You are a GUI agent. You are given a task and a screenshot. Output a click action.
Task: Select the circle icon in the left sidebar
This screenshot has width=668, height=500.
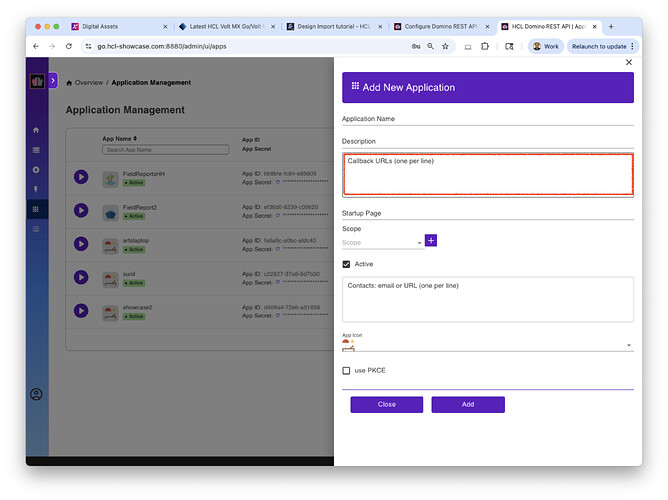click(36, 170)
